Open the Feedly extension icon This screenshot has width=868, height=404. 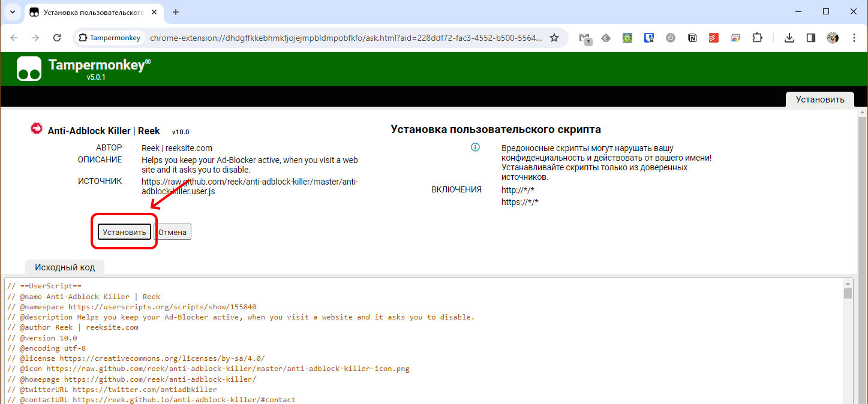pos(606,38)
